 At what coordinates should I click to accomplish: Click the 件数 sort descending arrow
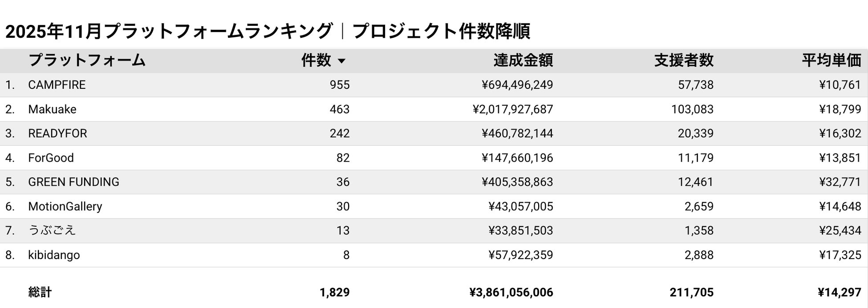[341, 61]
